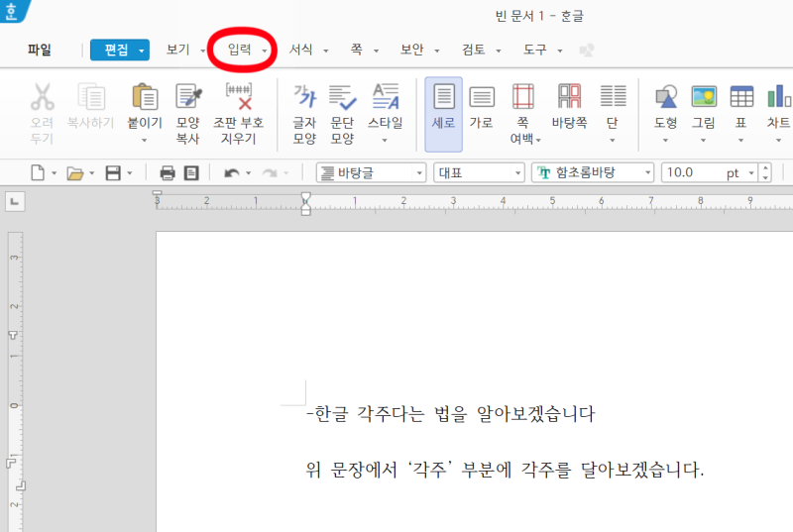This screenshot has width=793, height=532.
Task: Click the 복사하기 (copy) icon
Action: tap(91, 96)
